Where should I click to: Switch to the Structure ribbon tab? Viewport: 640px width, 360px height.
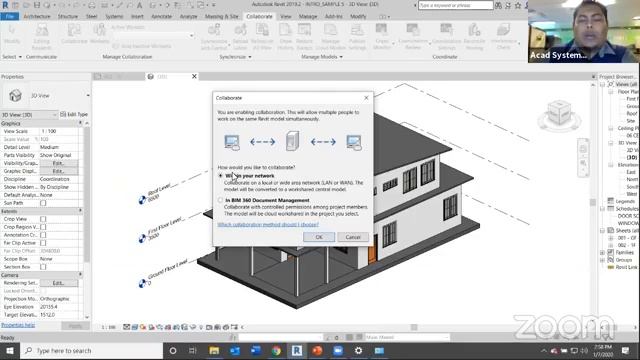click(x=68, y=16)
